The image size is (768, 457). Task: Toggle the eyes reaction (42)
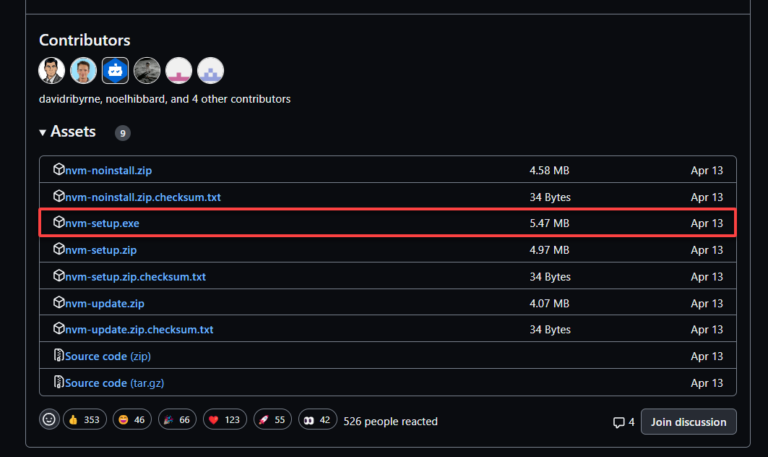click(x=318, y=421)
